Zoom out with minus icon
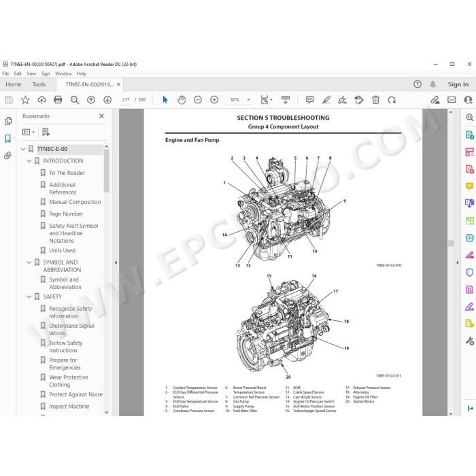The image size is (476, 476). click(x=198, y=99)
